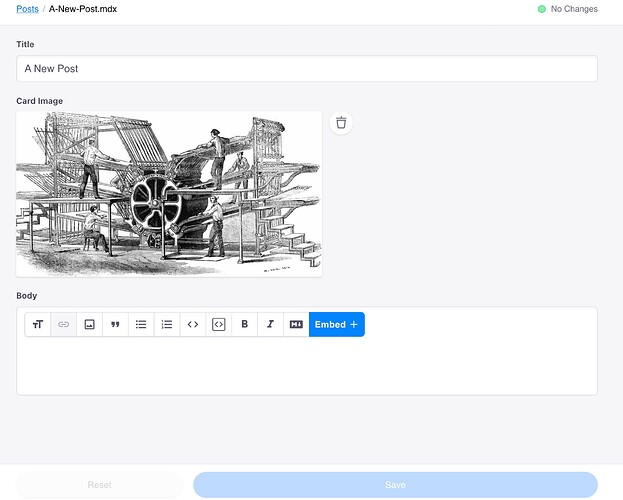Click the Title field label

pos(25,44)
